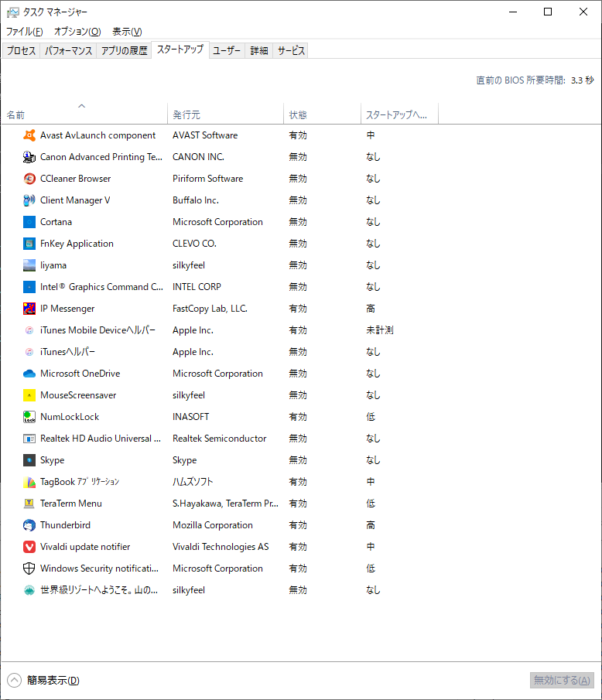Select the IP Messenger icon

29,309
